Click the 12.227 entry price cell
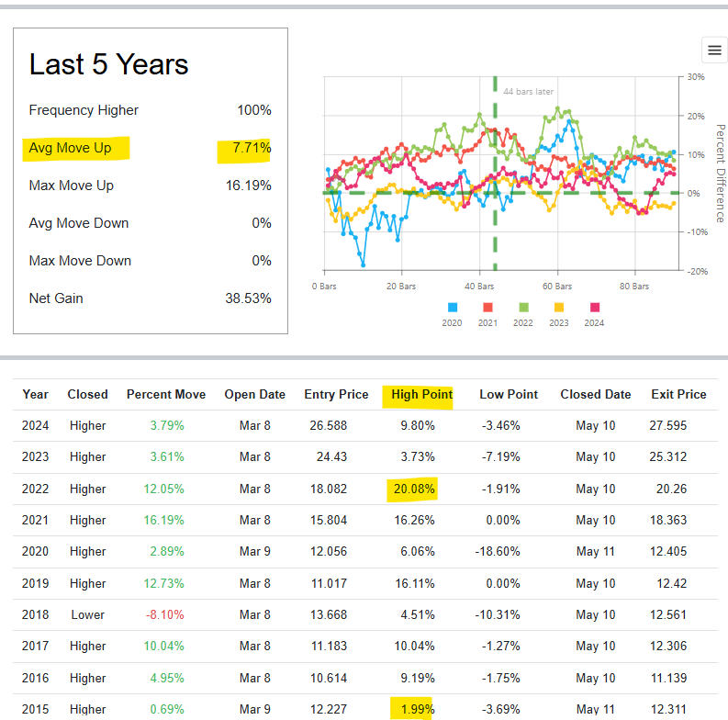This screenshot has width=728, height=720. pyautogui.click(x=329, y=709)
